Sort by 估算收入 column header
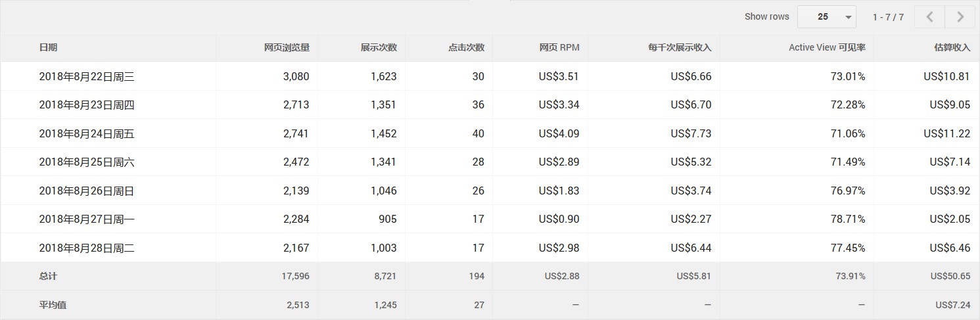980x320 pixels. click(952, 47)
